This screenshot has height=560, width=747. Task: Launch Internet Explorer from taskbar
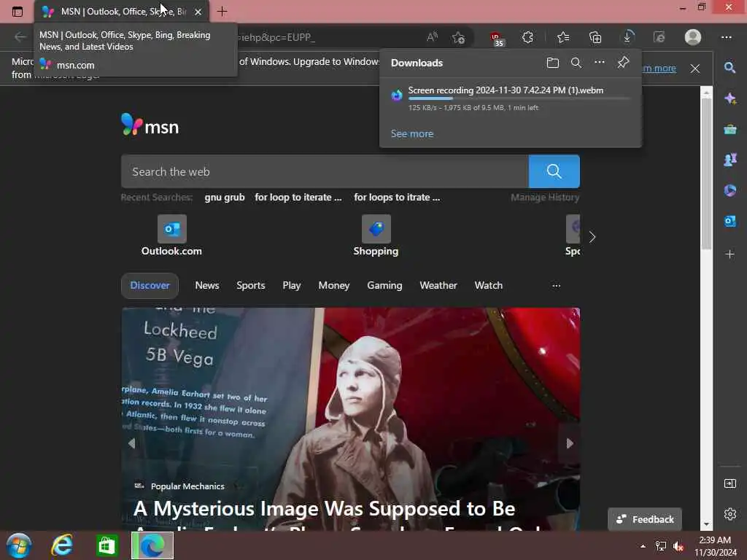[62, 545]
